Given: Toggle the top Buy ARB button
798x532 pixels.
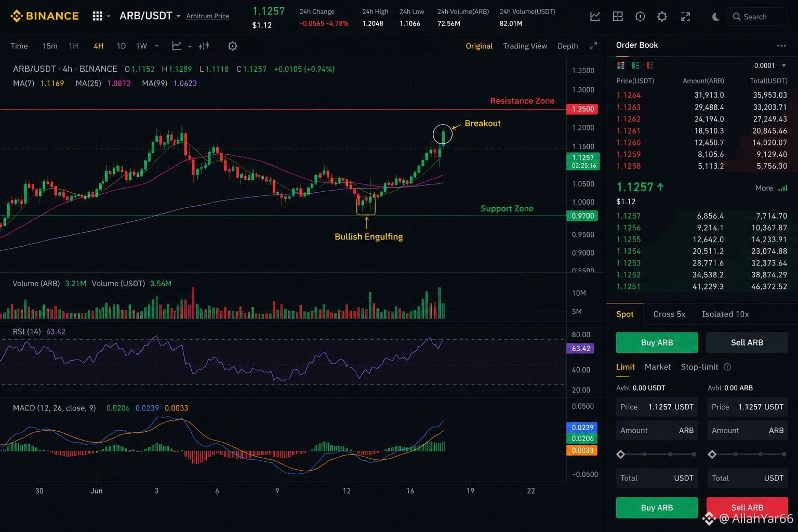Looking at the screenshot, I should click(x=657, y=342).
